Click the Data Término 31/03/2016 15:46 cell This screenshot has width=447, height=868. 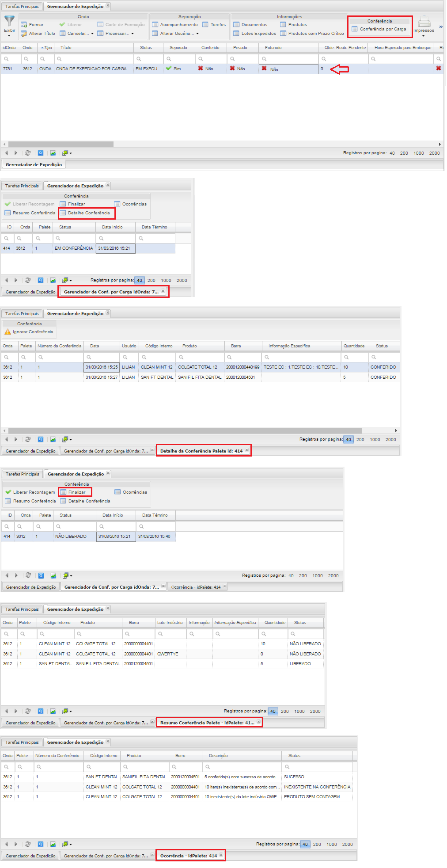[x=155, y=537]
